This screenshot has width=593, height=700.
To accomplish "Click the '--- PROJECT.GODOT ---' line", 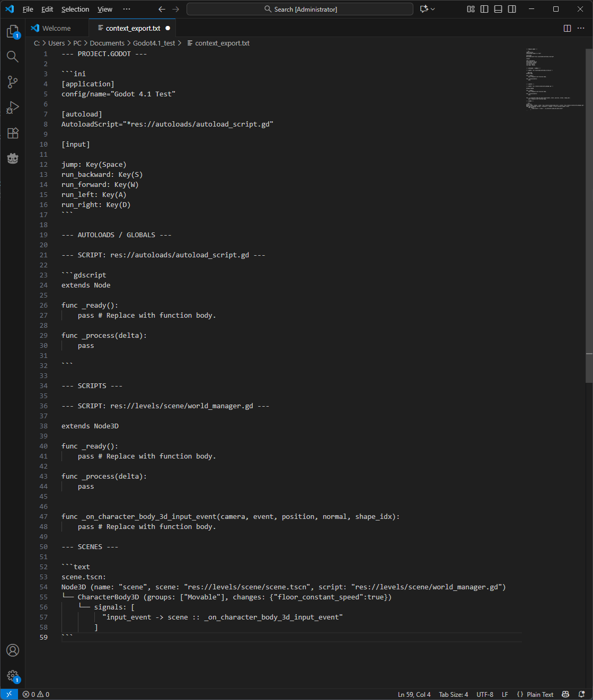I will click(x=104, y=53).
